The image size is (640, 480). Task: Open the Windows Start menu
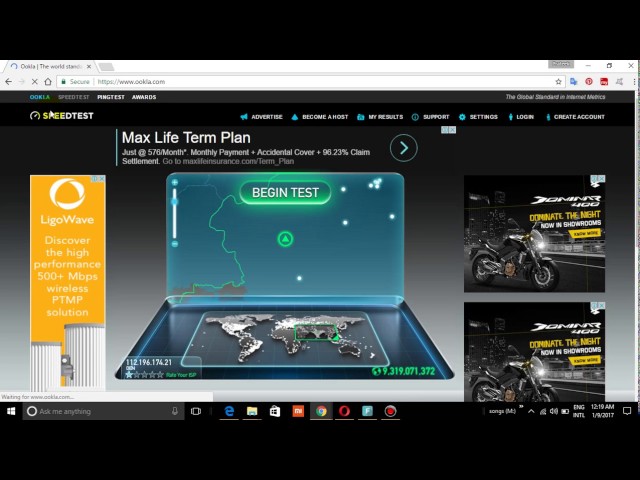11,411
